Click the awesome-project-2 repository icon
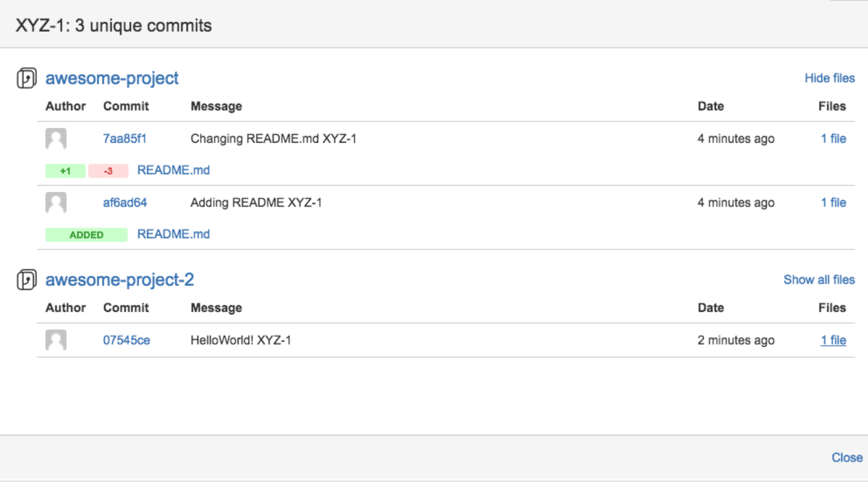The width and height of the screenshot is (868, 485). coord(26,279)
